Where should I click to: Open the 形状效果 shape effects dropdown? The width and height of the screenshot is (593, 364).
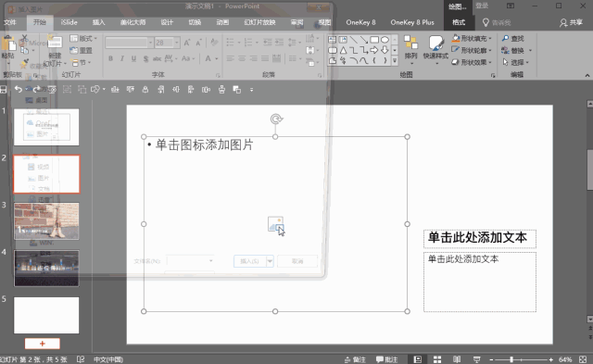472,62
